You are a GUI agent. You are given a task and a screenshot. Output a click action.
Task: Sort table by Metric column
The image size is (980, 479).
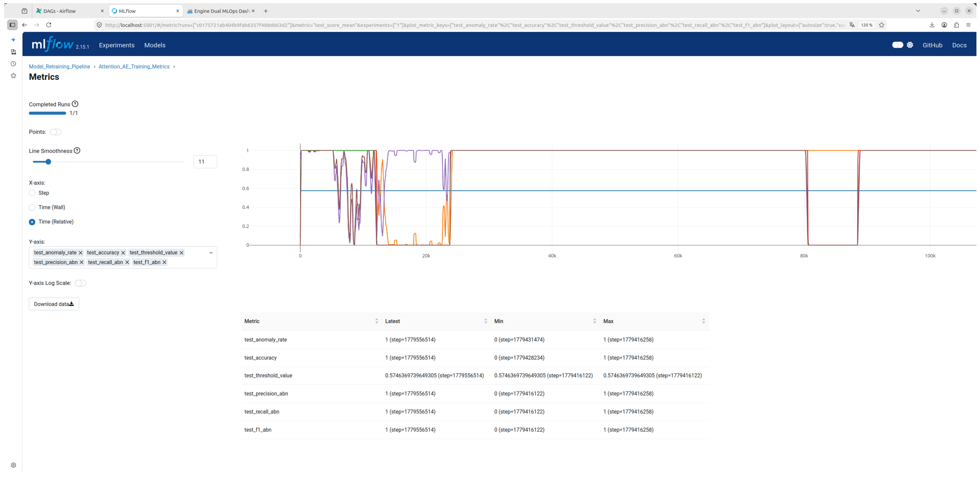(377, 321)
